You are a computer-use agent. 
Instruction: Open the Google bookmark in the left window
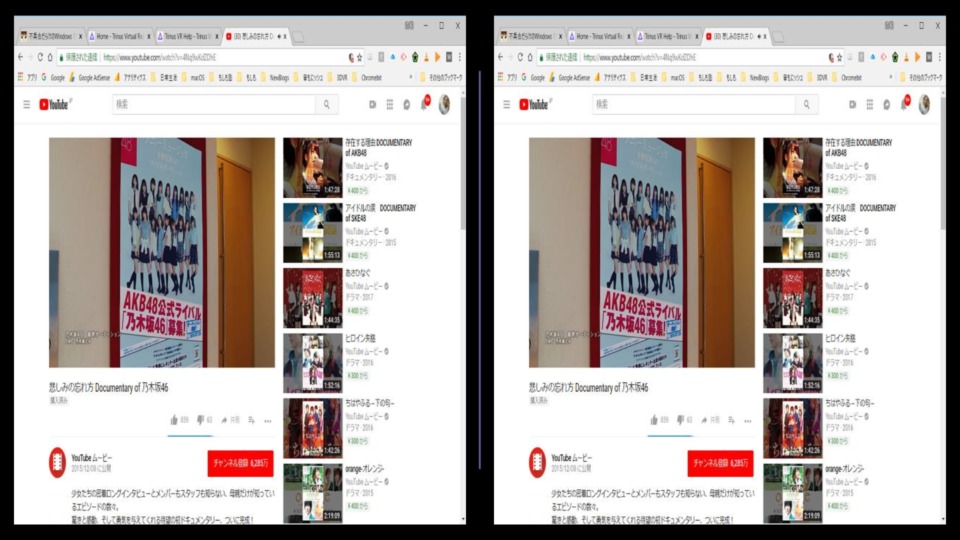pyautogui.click(x=53, y=78)
